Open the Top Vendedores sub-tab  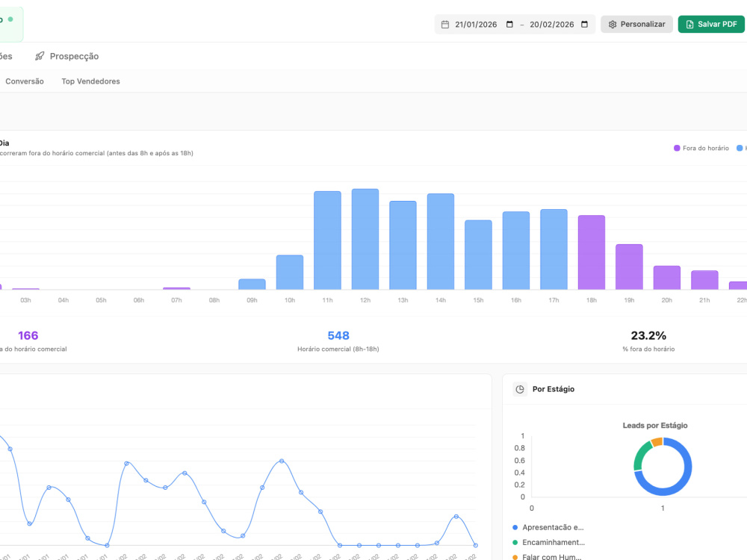pyautogui.click(x=90, y=81)
